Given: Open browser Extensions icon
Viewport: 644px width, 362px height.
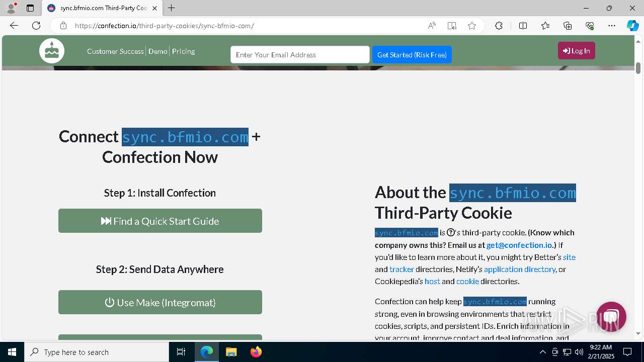Looking at the screenshot, I should pos(499,26).
